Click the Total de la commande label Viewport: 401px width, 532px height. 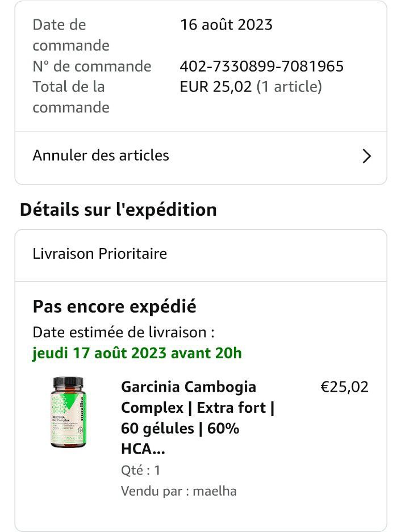click(70, 97)
